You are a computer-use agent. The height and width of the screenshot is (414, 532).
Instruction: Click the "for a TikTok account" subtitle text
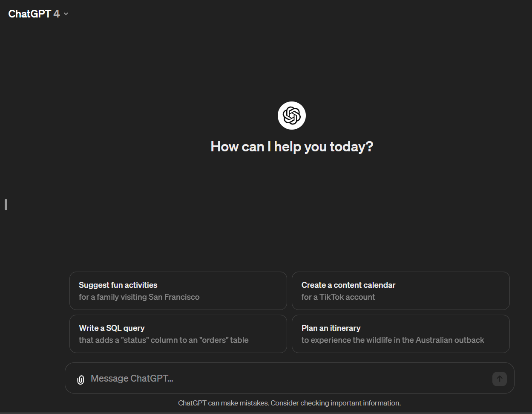(x=338, y=297)
